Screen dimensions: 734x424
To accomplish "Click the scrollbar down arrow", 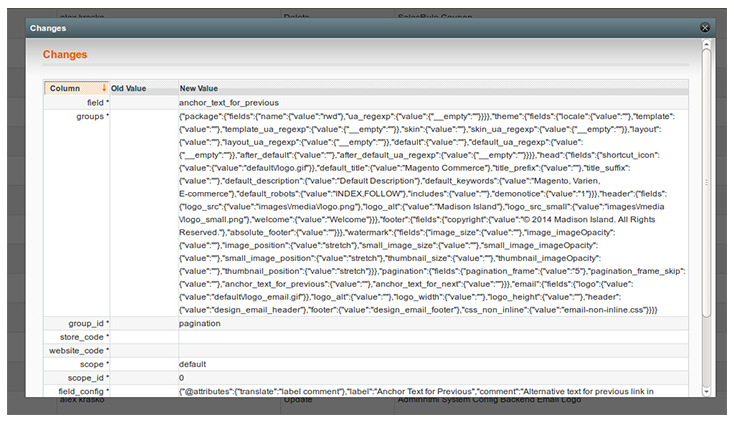I will 706,391.
